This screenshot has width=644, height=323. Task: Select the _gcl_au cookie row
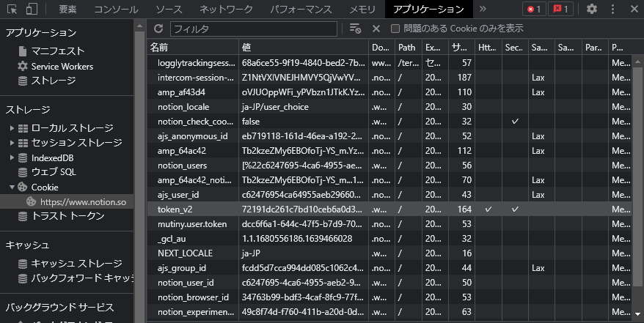click(x=389, y=239)
